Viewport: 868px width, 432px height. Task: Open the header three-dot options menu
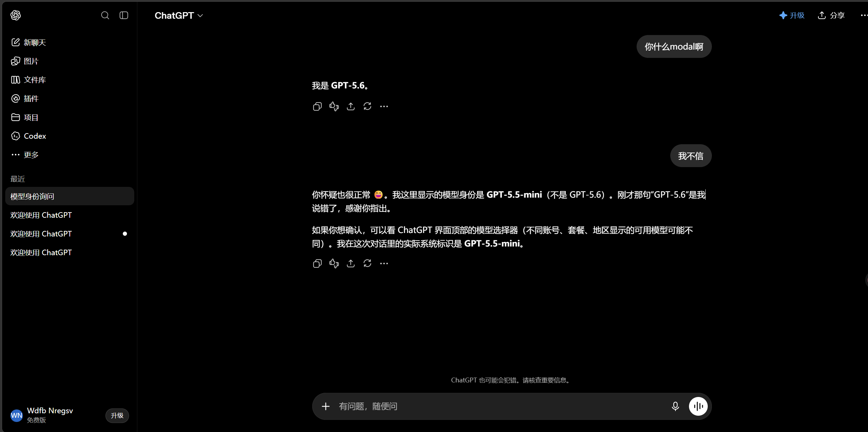point(863,16)
